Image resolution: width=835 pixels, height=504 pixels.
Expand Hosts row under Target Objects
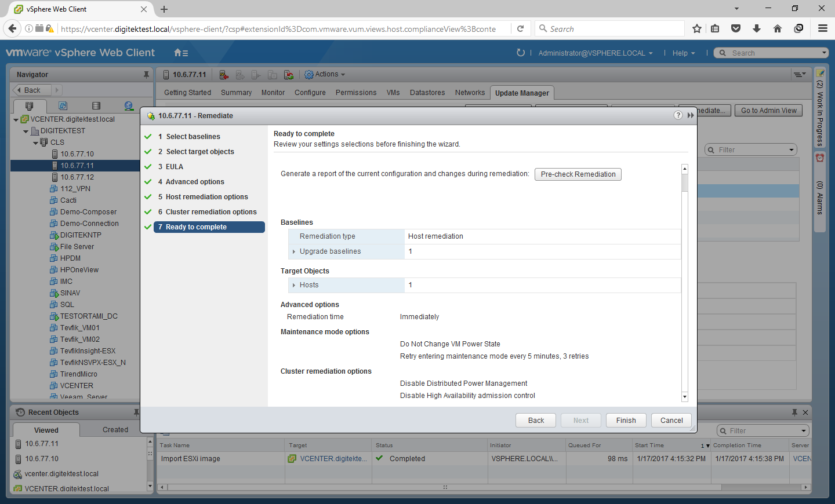coord(294,285)
